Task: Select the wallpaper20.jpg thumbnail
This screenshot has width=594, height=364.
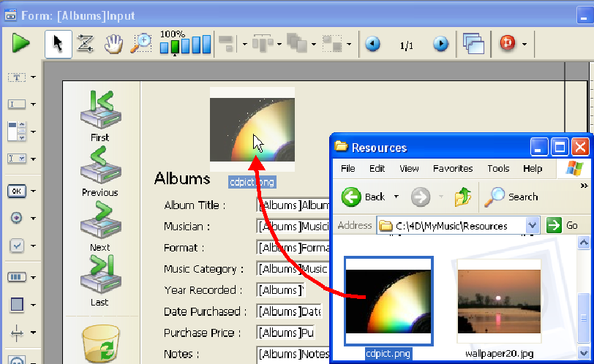Action: [499, 301]
